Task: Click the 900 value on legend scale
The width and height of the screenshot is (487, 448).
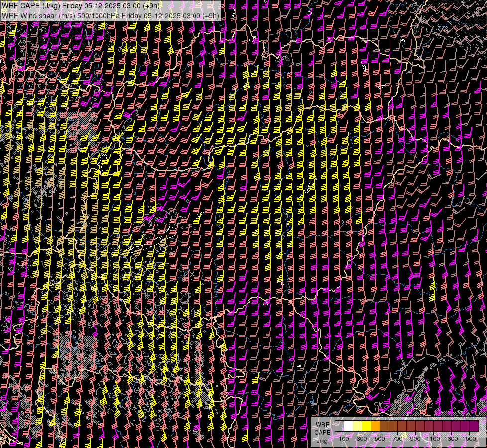Action: click(x=415, y=439)
